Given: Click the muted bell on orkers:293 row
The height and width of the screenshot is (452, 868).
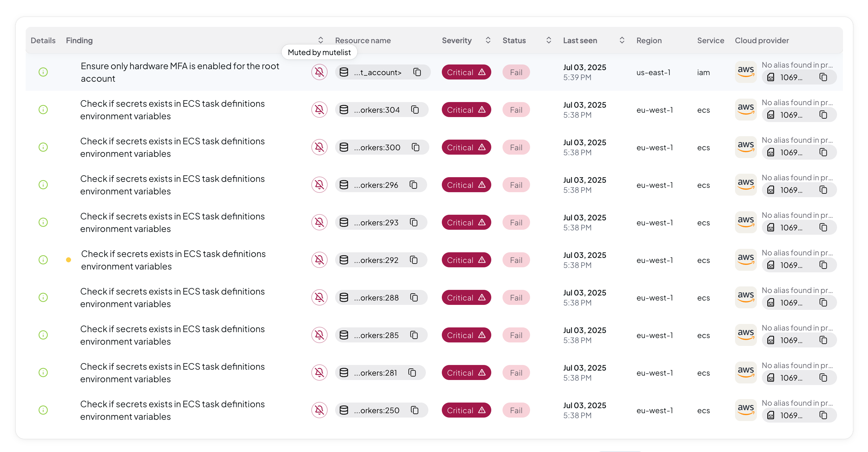Looking at the screenshot, I should coord(319,223).
